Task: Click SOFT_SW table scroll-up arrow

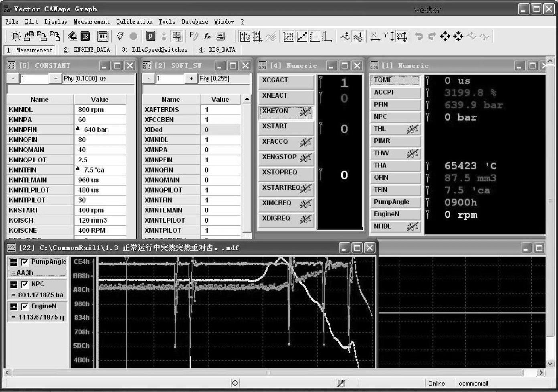Action: pos(247,99)
